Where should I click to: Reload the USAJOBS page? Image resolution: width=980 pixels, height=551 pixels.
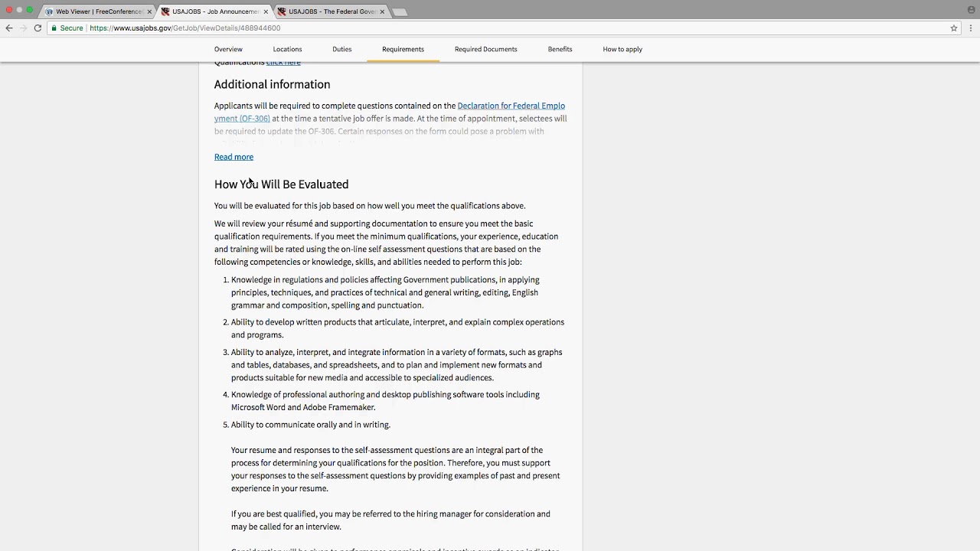coord(38,28)
